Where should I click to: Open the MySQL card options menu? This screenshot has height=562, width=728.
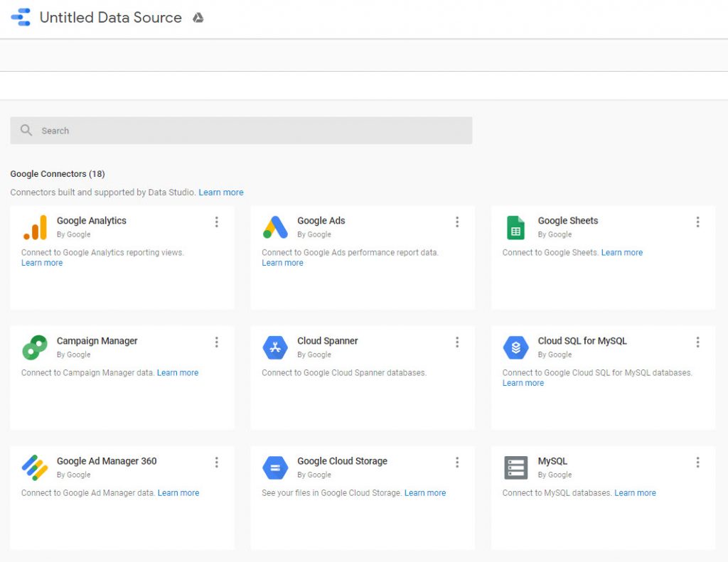(698, 462)
